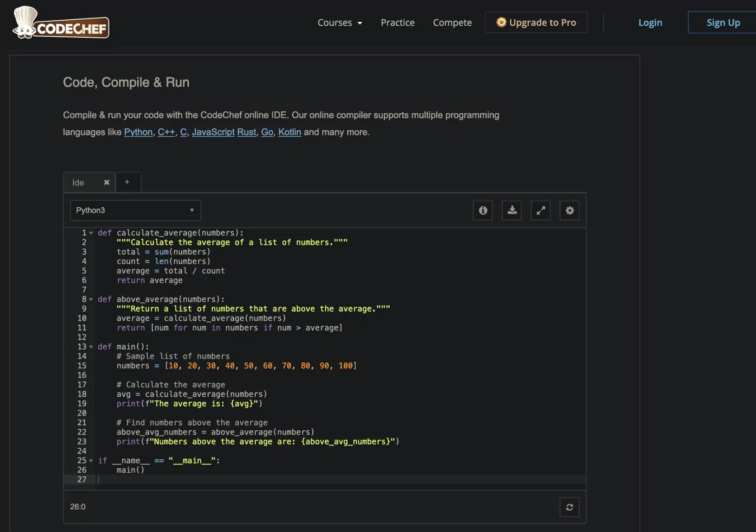This screenshot has height=532, width=756.
Task: Click the Sign Up button
Action: point(722,23)
